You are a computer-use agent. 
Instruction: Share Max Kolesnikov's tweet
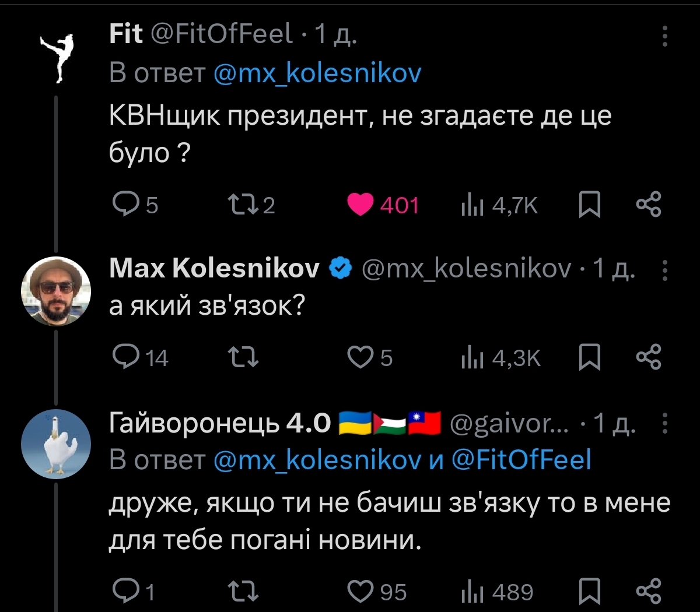click(x=649, y=357)
